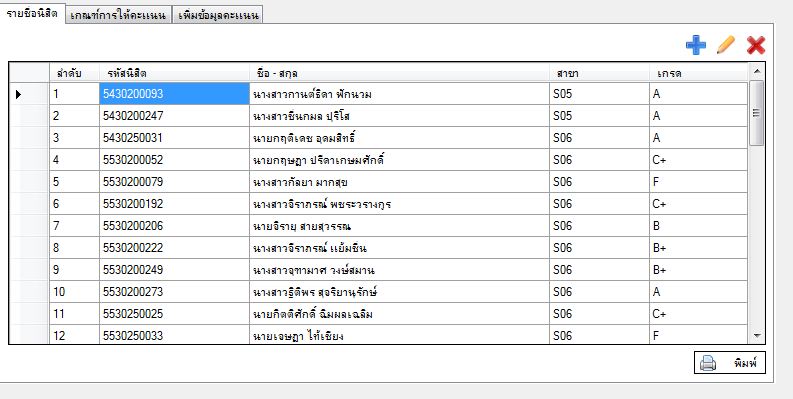The height and width of the screenshot is (399, 793).
Task: Click name นายกิตติศักดิ์ ฉิมผลเฉลิม
Action: pos(400,314)
